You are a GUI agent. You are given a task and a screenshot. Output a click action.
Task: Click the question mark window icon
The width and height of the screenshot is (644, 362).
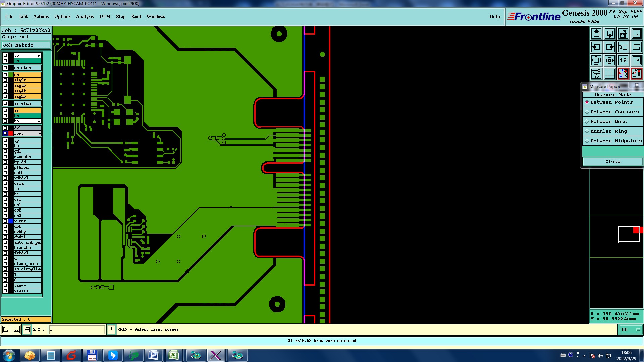636,60
